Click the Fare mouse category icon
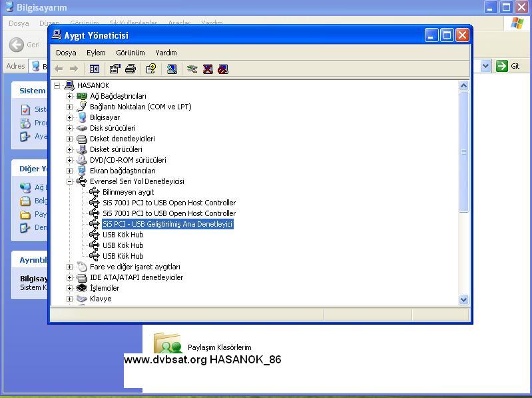This screenshot has width=532, height=398. (x=82, y=267)
